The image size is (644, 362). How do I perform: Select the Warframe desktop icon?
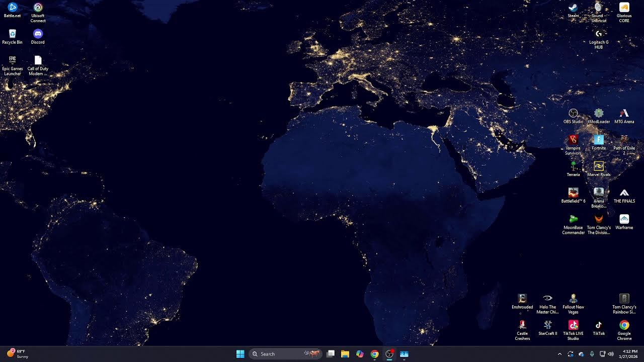coord(624,222)
